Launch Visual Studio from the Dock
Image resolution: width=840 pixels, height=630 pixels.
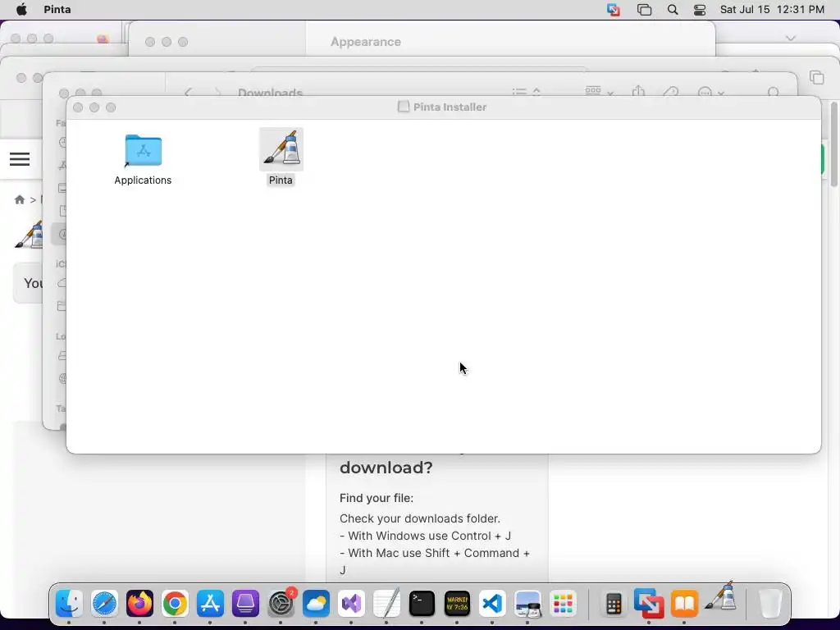tap(351, 604)
